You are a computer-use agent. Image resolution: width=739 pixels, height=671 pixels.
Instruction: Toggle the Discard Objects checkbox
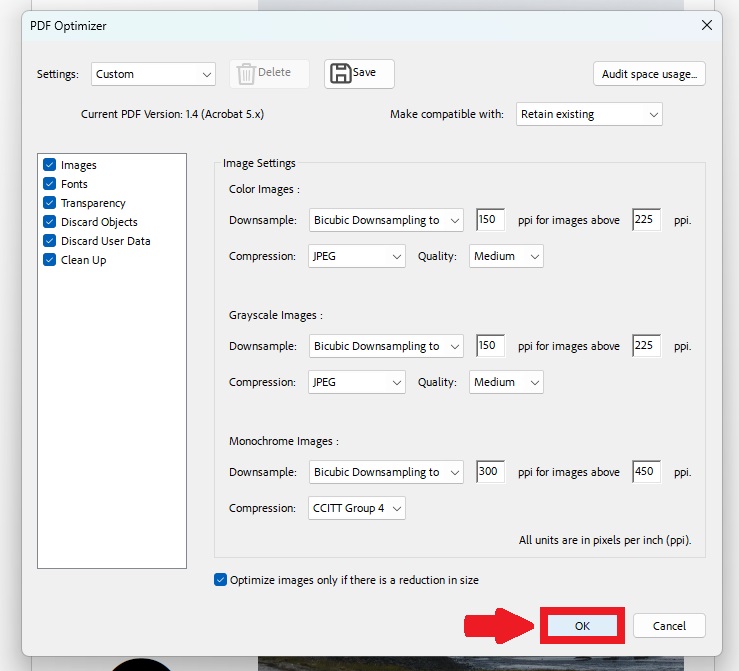tap(49, 221)
